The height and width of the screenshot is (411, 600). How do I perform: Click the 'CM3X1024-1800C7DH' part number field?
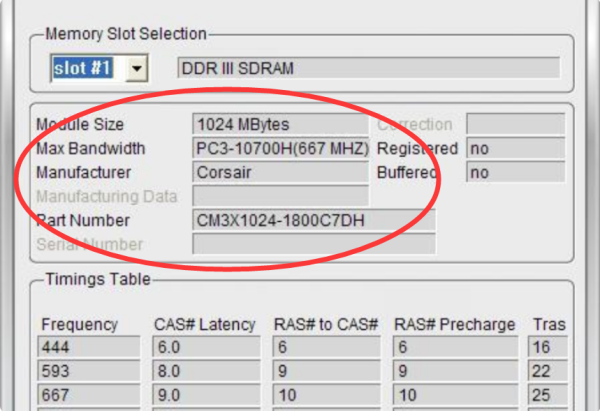(x=314, y=220)
